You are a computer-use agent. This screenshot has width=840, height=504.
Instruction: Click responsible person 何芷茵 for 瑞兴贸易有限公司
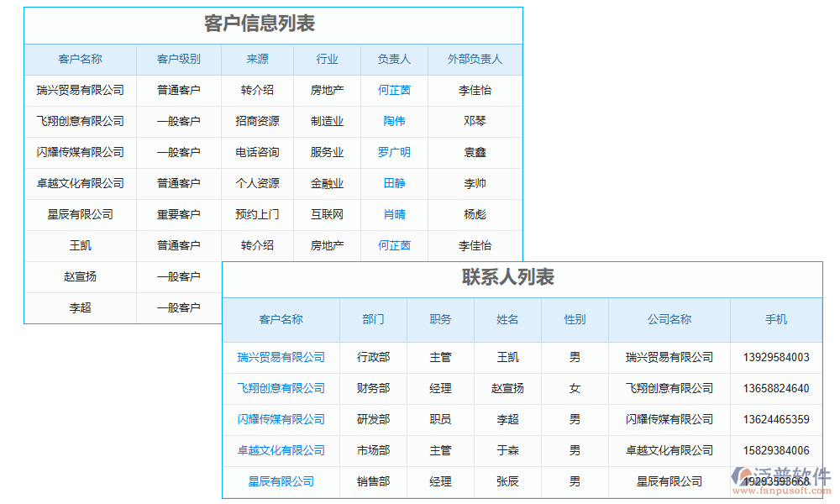(395, 91)
